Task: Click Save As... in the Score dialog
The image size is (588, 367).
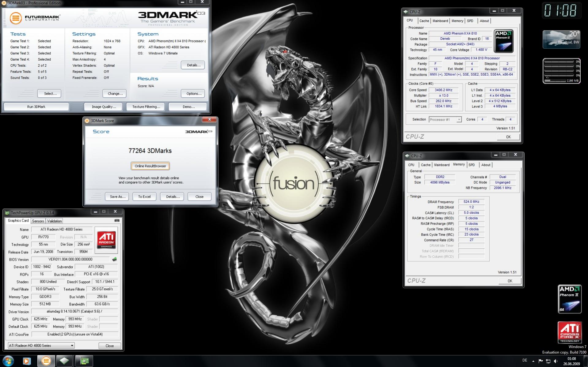Action: [117, 197]
